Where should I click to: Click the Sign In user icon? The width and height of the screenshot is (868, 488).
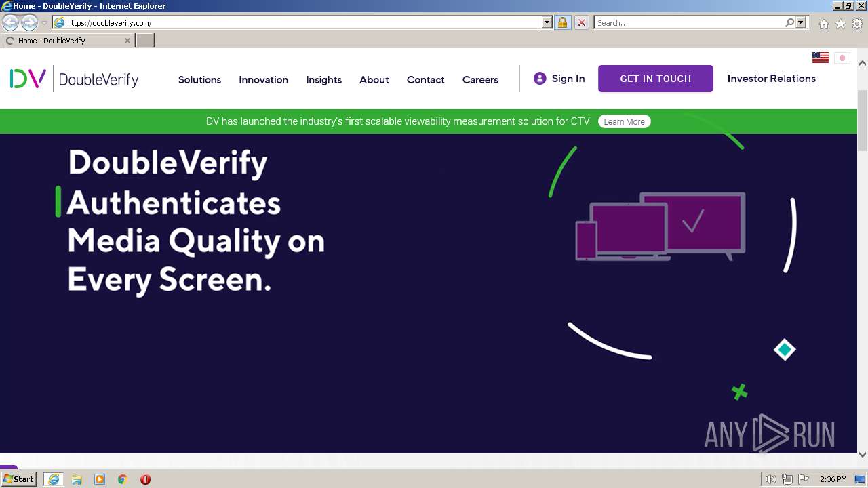click(540, 79)
